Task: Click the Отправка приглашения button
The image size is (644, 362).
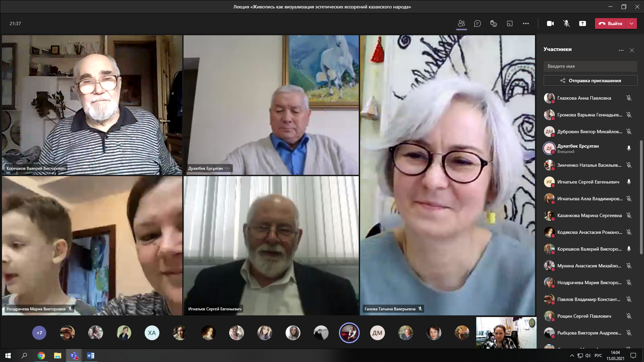Action: pos(590,81)
